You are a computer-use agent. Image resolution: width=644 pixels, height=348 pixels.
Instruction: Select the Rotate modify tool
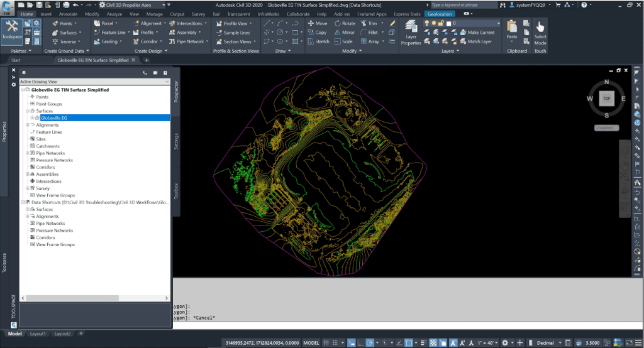[345, 23]
